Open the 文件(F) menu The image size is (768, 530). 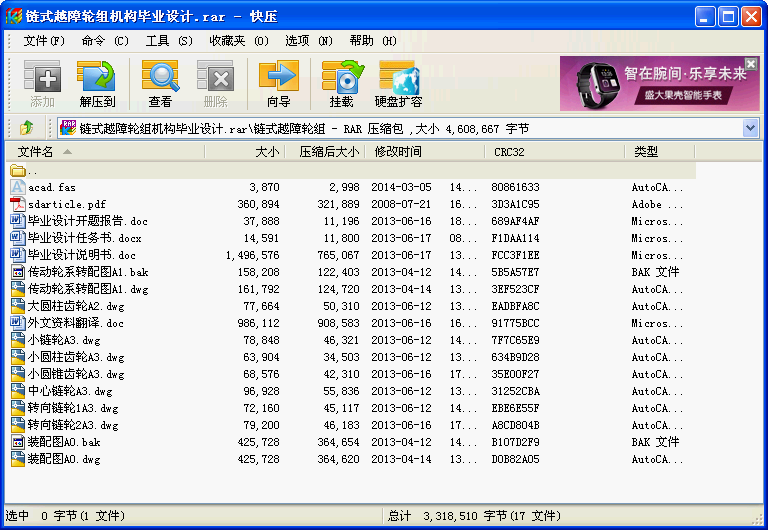(44, 41)
